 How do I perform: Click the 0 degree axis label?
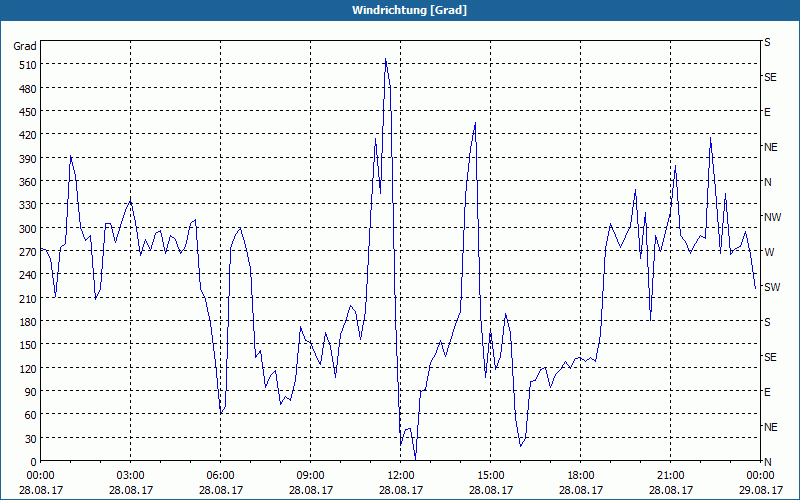pyautogui.click(x=33, y=462)
